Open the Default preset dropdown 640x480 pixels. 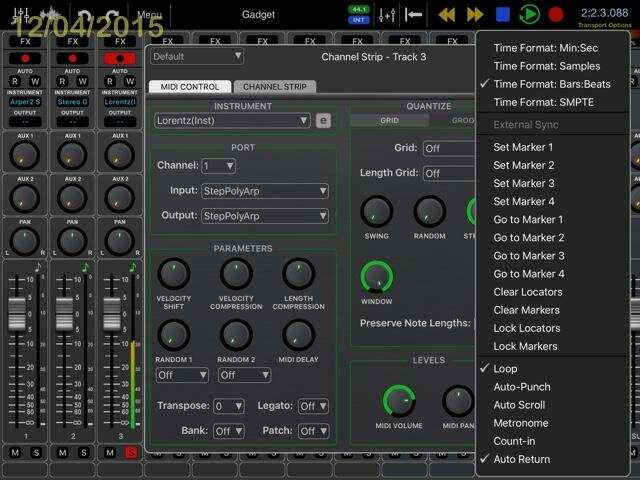click(197, 56)
